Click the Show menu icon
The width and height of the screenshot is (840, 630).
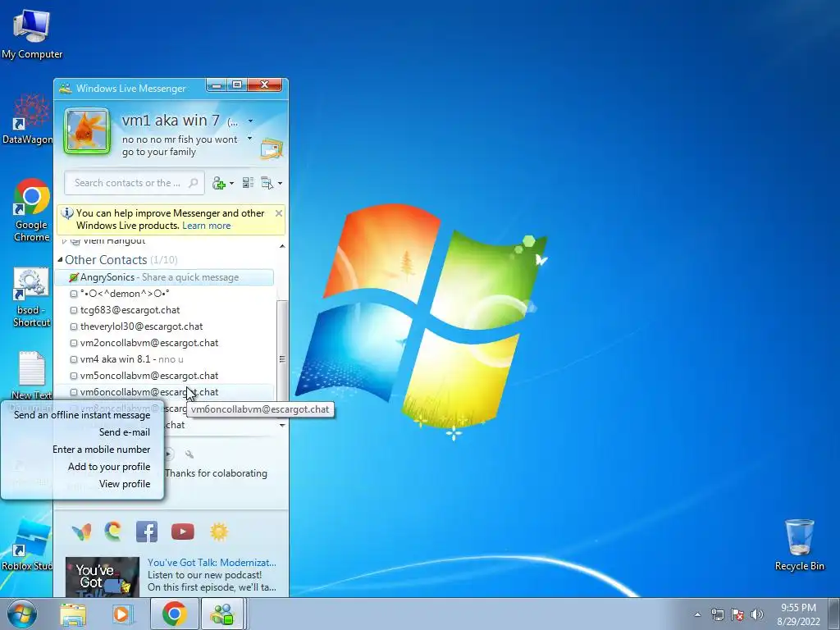click(267, 183)
